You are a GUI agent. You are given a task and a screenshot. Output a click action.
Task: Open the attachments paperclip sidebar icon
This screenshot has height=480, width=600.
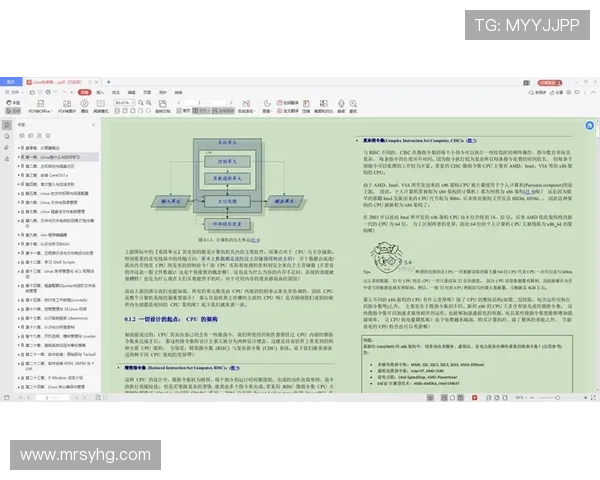pyautogui.click(x=7, y=147)
